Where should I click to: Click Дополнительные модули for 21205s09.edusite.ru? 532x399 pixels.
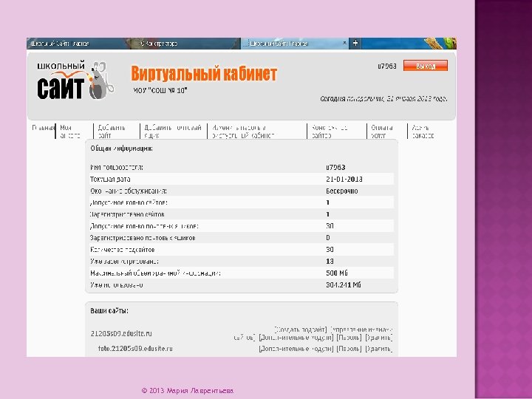[296, 338]
